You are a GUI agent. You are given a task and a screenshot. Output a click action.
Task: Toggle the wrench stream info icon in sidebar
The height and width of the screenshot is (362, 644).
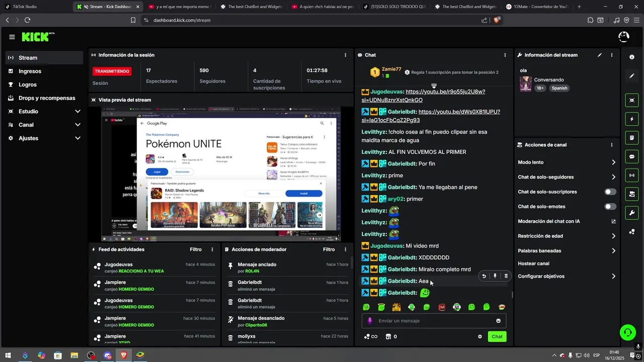click(632, 213)
